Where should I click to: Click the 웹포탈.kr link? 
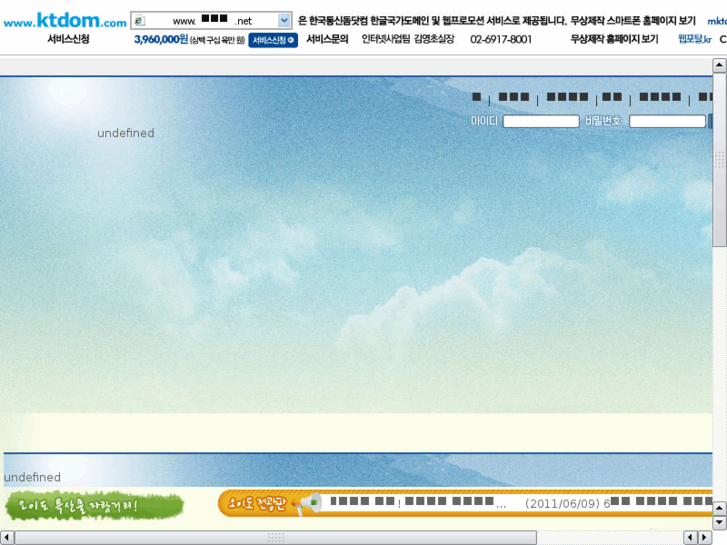(694, 39)
